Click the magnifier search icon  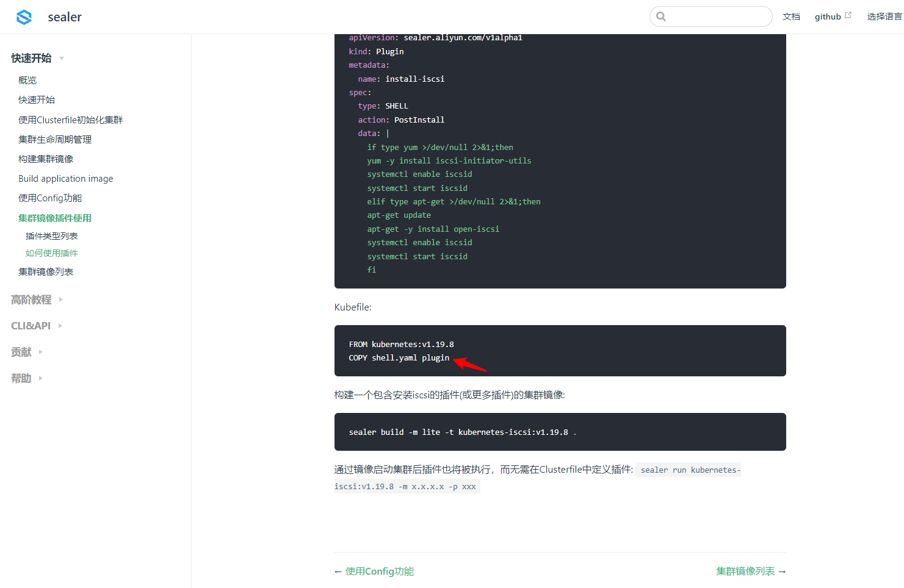[661, 16]
